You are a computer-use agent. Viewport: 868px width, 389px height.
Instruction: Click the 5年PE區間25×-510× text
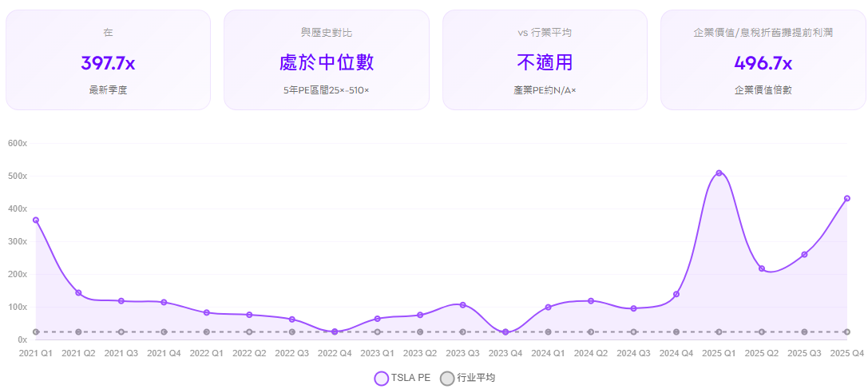[326, 89]
